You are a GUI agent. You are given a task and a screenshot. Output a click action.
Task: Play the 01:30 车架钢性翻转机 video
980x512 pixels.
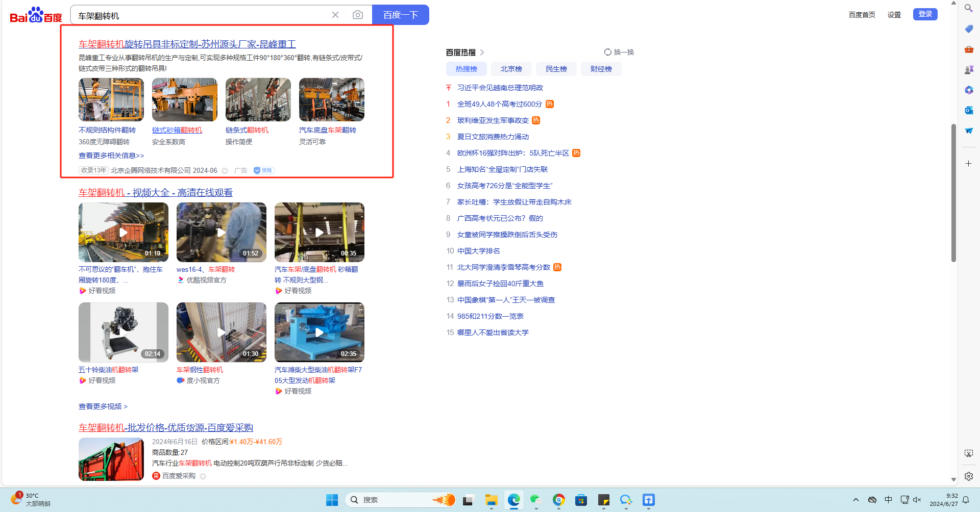[222, 332]
